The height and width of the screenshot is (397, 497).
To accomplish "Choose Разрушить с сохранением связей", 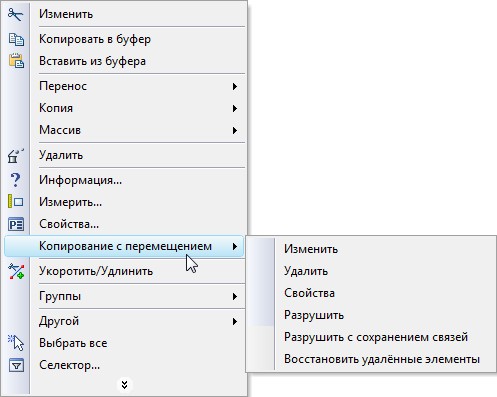I will click(x=376, y=337).
